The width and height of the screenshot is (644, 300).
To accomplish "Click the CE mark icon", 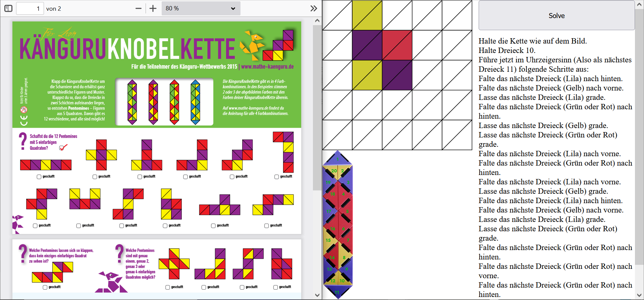I will coord(24,120).
